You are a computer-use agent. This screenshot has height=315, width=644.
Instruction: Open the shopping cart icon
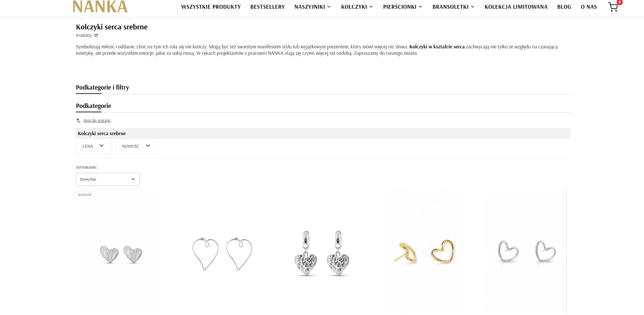[x=613, y=7]
